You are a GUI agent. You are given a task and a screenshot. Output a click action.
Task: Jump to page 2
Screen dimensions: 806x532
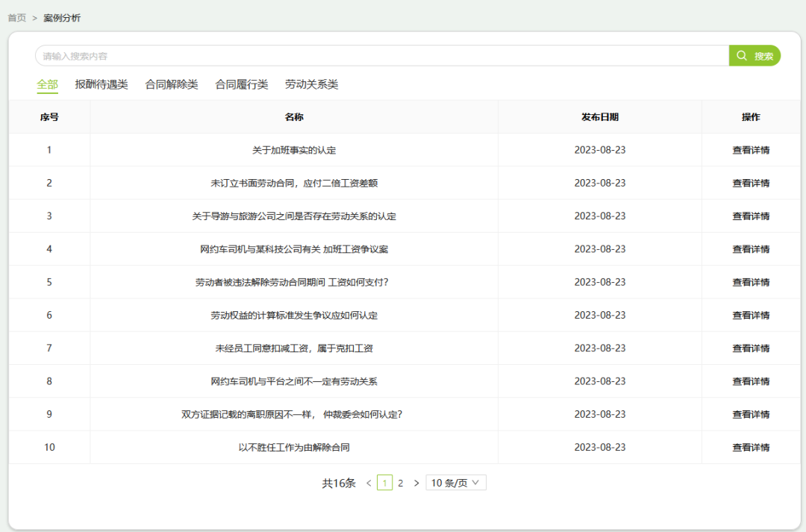coord(400,484)
